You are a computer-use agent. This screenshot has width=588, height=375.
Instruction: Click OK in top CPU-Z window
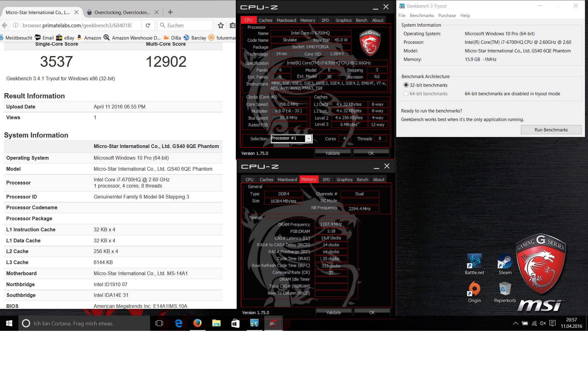coord(371,153)
